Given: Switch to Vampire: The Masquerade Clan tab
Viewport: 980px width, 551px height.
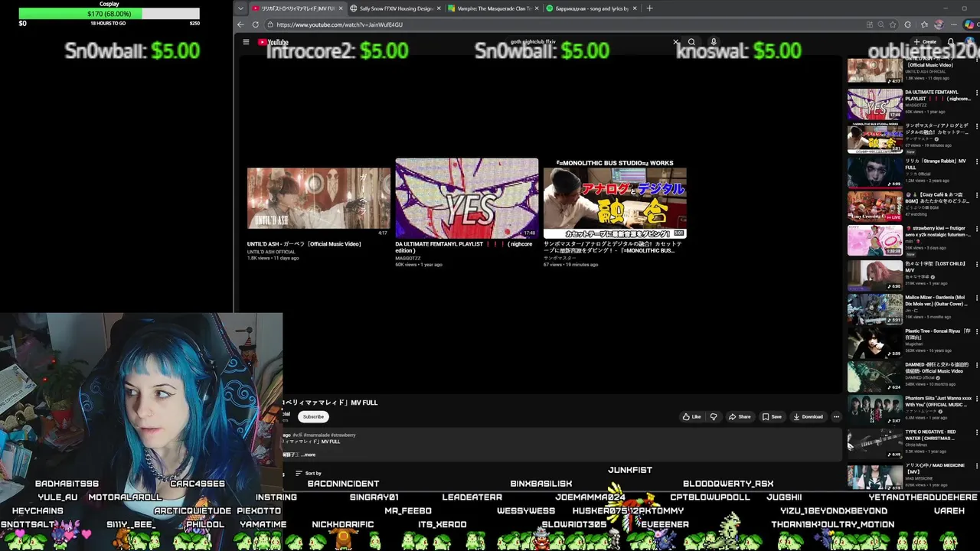Looking at the screenshot, I should (494, 8).
